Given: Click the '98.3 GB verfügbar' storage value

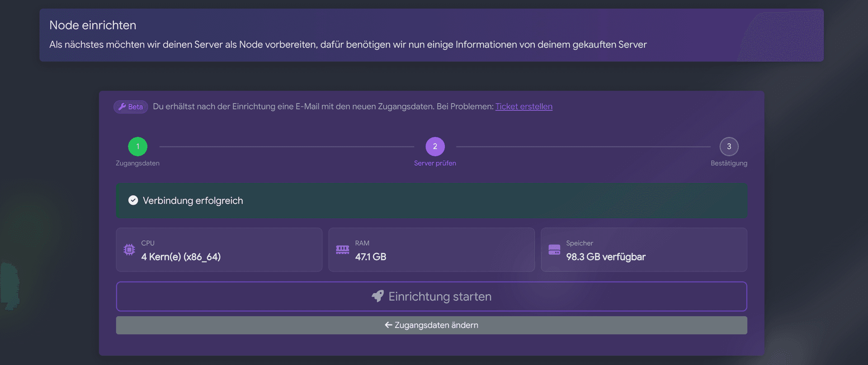Looking at the screenshot, I should pyautogui.click(x=606, y=257).
